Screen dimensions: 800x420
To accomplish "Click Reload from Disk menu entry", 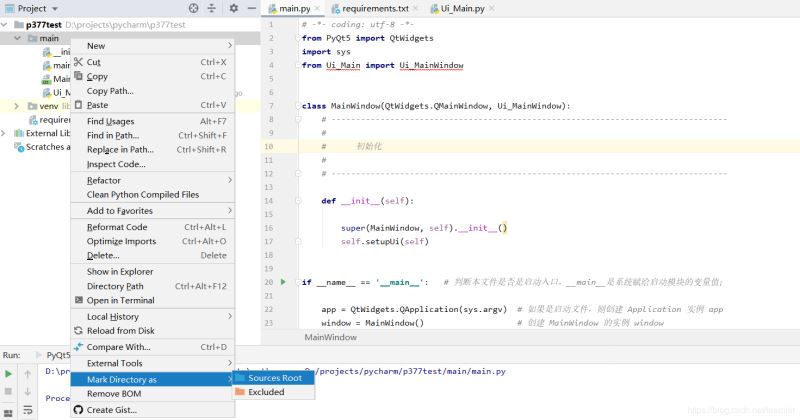I will coord(120,331).
